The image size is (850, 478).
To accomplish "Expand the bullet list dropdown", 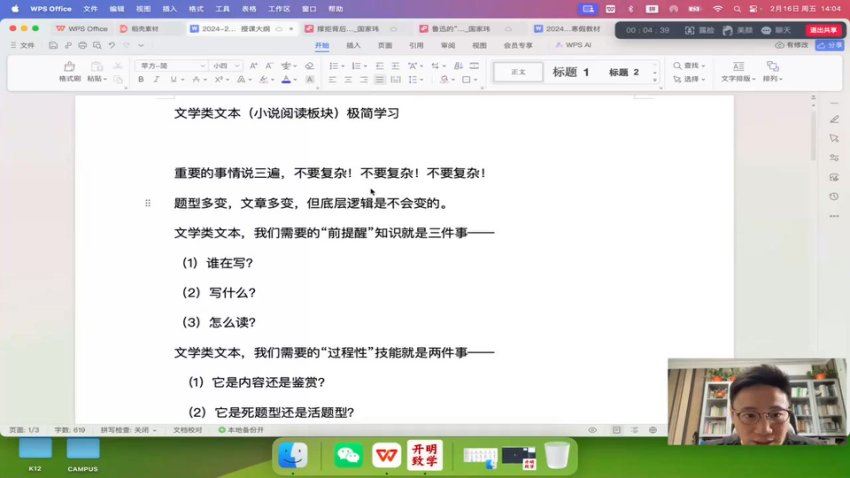I will [x=343, y=66].
